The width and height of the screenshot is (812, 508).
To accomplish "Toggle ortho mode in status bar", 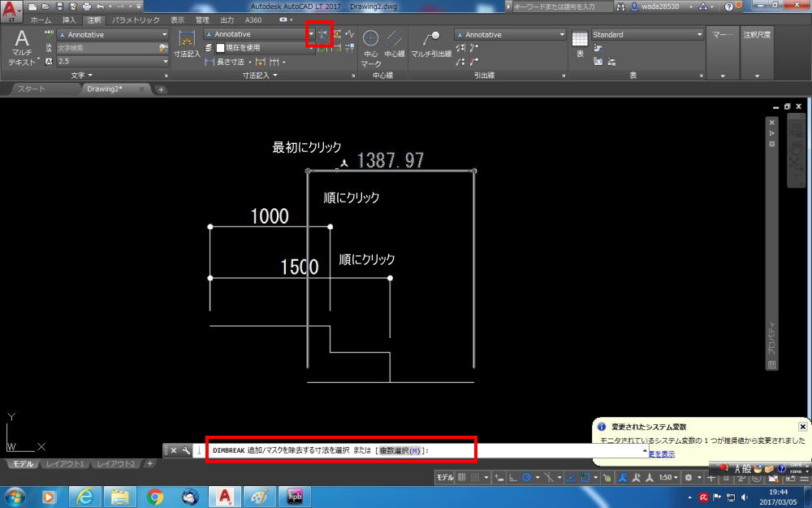I will (512, 477).
